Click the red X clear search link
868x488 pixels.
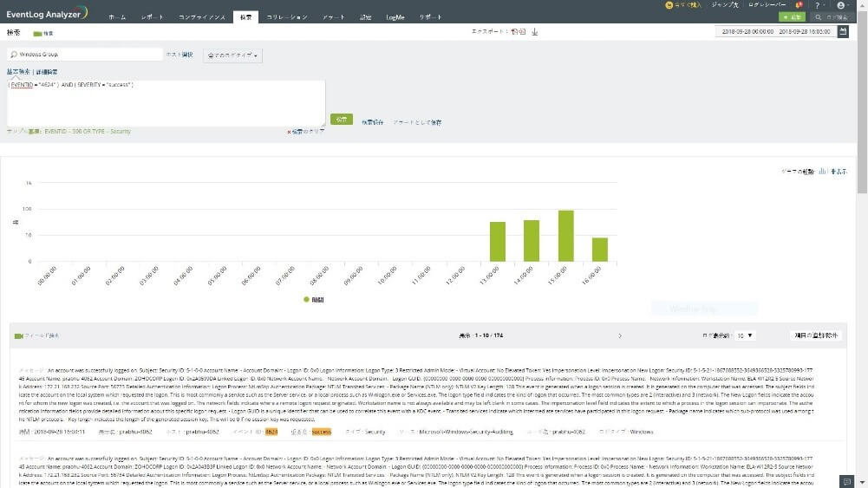point(289,132)
